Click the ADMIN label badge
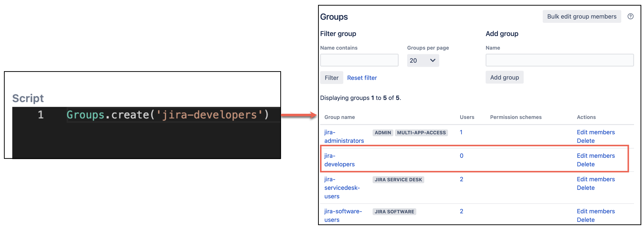Screen dimensions: 644x230 [383, 133]
